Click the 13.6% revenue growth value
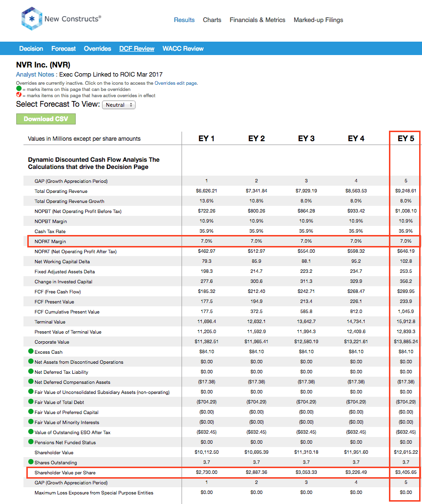The width and height of the screenshot is (422, 504). (206, 201)
